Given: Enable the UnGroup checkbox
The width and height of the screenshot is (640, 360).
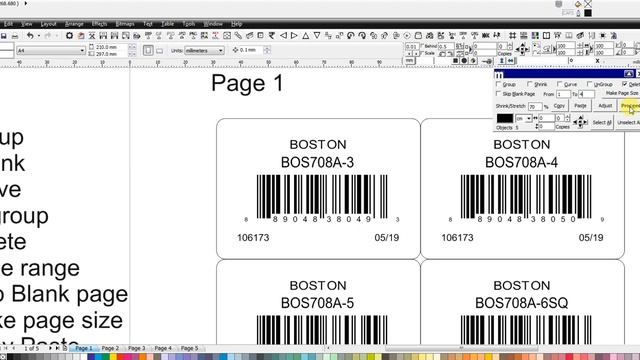Looking at the screenshot, I should [x=589, y=84].
